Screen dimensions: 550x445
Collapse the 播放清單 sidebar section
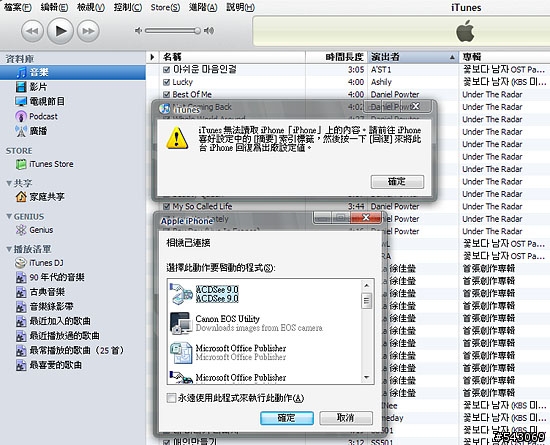[x=9, y=249]
